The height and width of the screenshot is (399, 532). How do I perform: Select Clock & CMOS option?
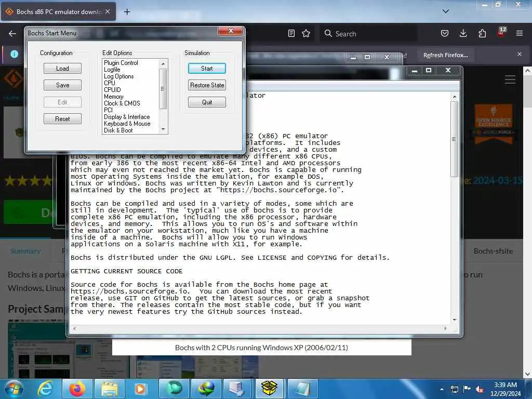(122, 103)
